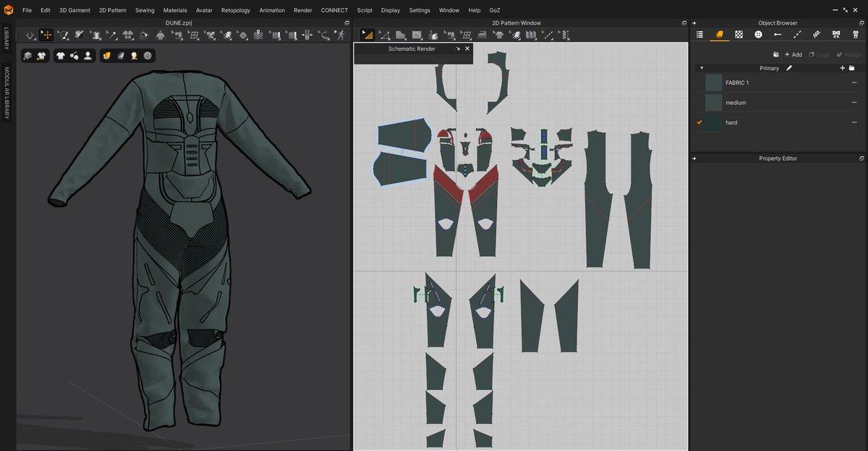
Task: Select the dashed topstitch line tool in the 2D toolbar
Action: [548, 34]
